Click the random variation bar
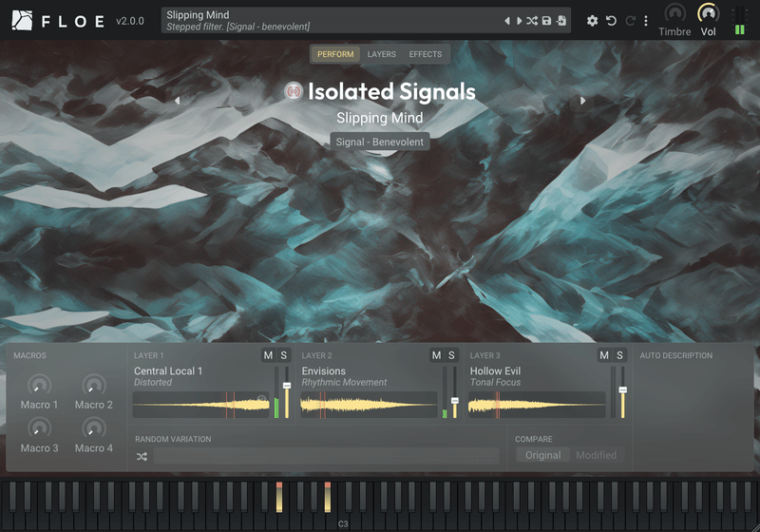 coord(326,456)
